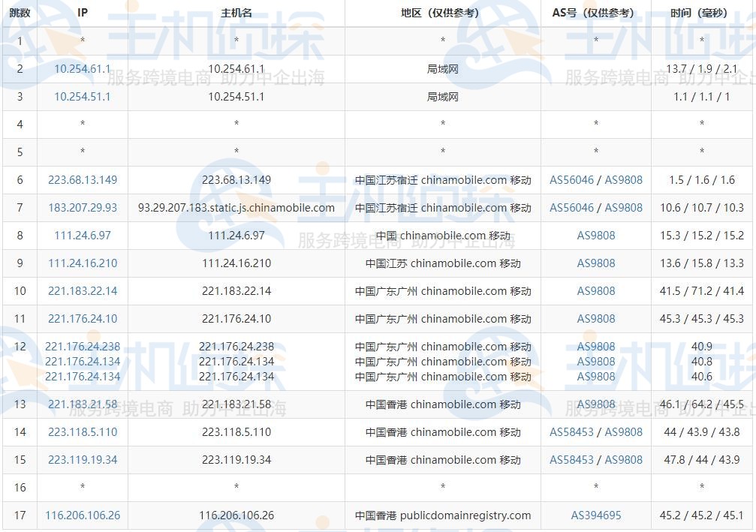Select the IP 111.24.6.97 on hop 8
756x532 pixels.
[82, 236]
